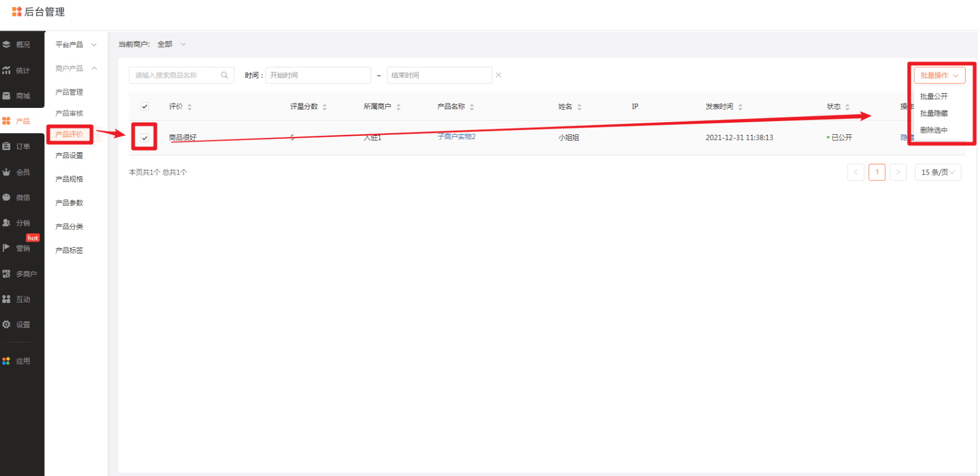This screenshot has height=476, width=980.
Task: Click page number 1 button
Action: click(877, 172)
